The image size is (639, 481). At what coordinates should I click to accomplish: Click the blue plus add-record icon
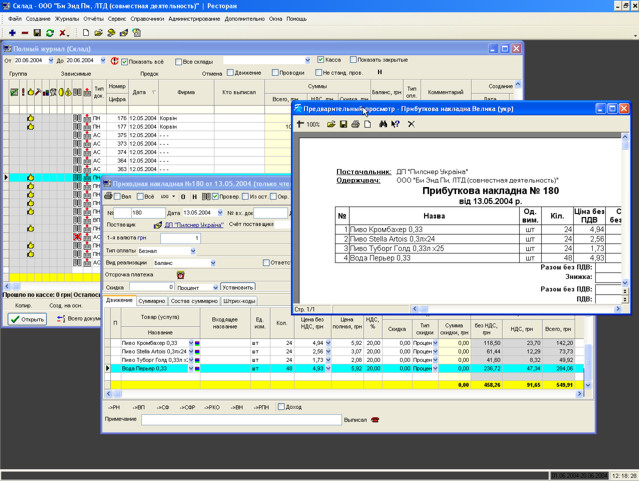[10, 33]
